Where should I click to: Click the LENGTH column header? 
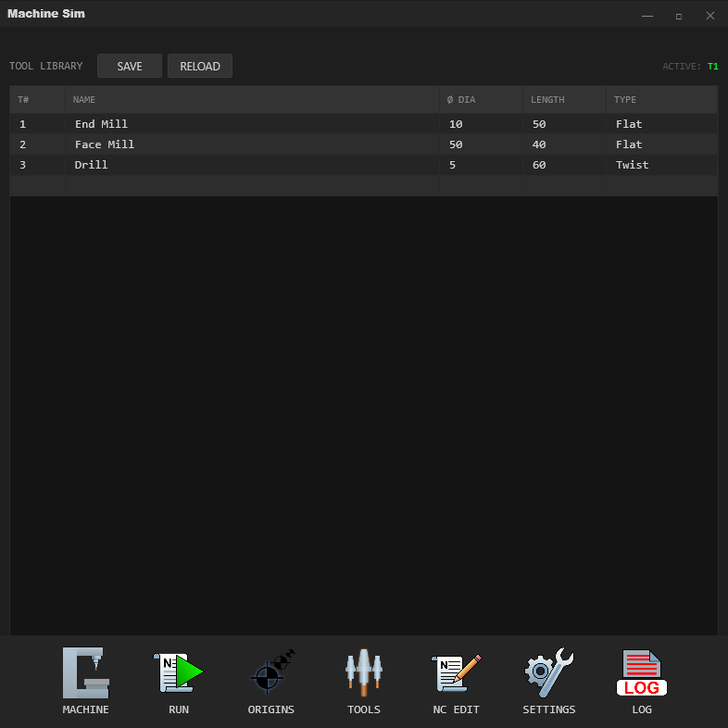coord(565,99)
